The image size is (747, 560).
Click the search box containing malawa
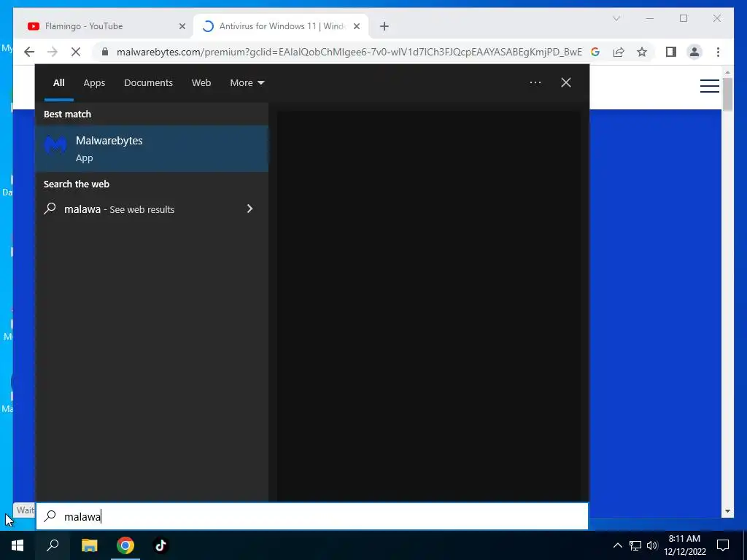[x=312, y=516]
